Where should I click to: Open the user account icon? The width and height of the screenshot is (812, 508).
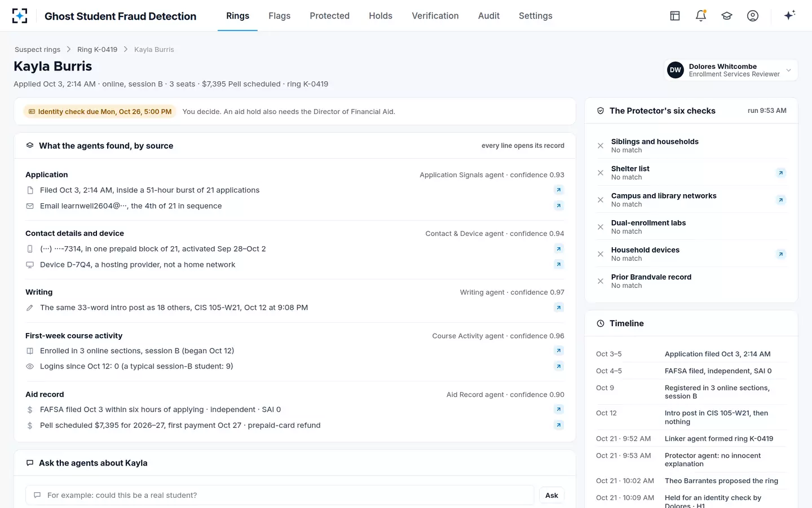click(x=753, y=16)
